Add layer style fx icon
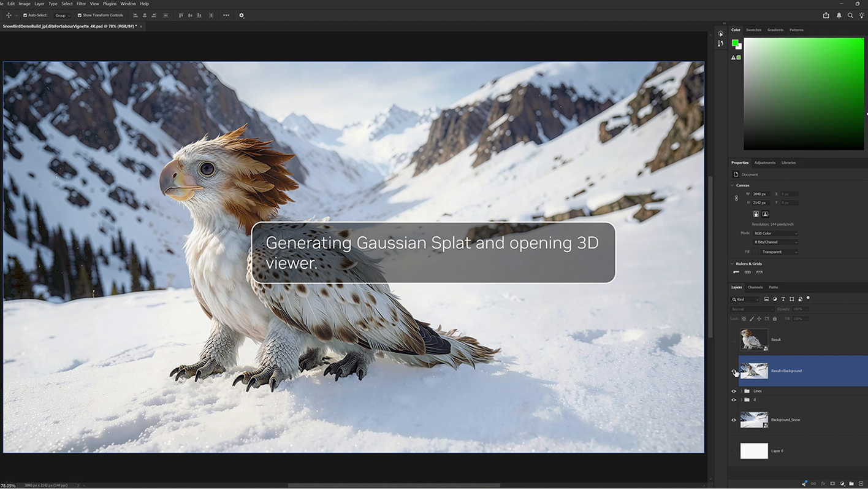The image size is (868, 489). (x=823, y=483)
